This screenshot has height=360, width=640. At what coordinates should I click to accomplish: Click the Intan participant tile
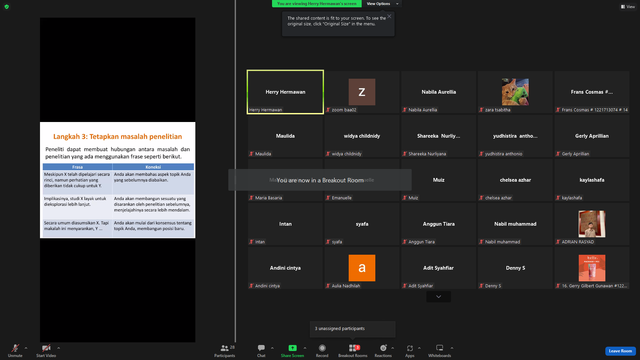(285, 224)
